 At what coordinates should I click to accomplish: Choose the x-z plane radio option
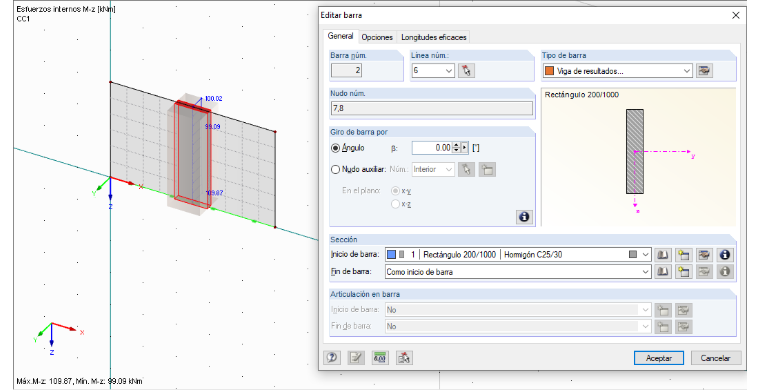(396, 204)
